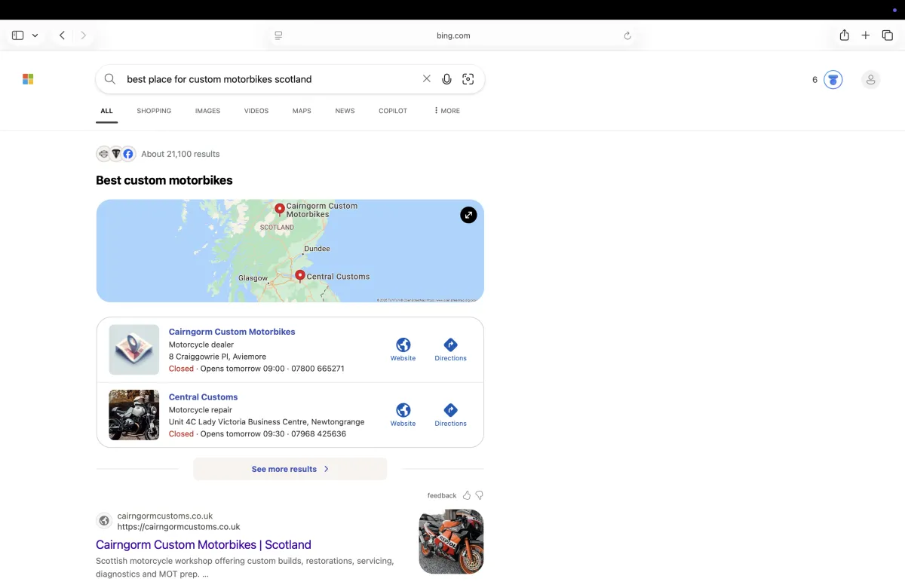This screenshot has width=905, height=588.
Task: Click the feedback text link
Action: coord(442,496)
